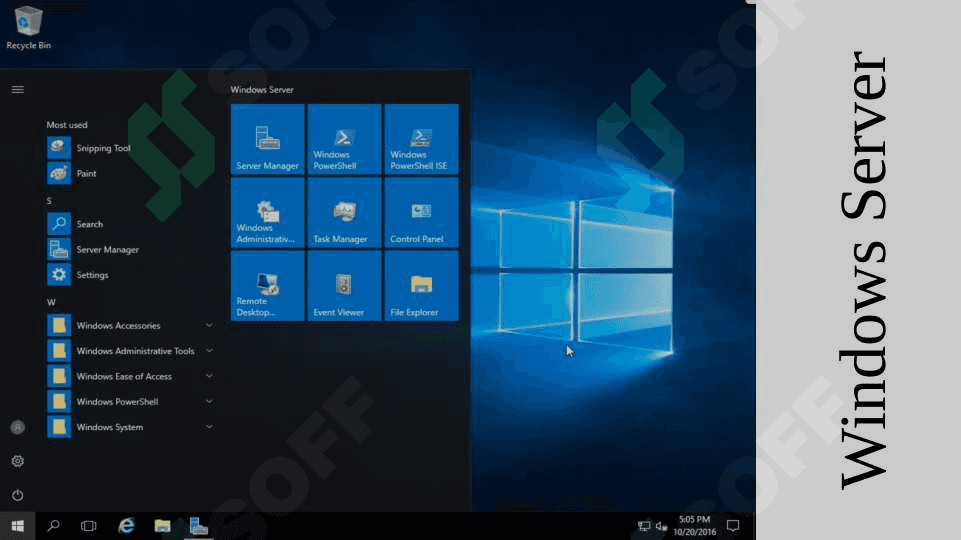Switch to Server Manager on the taskbar

coord(198,526)
